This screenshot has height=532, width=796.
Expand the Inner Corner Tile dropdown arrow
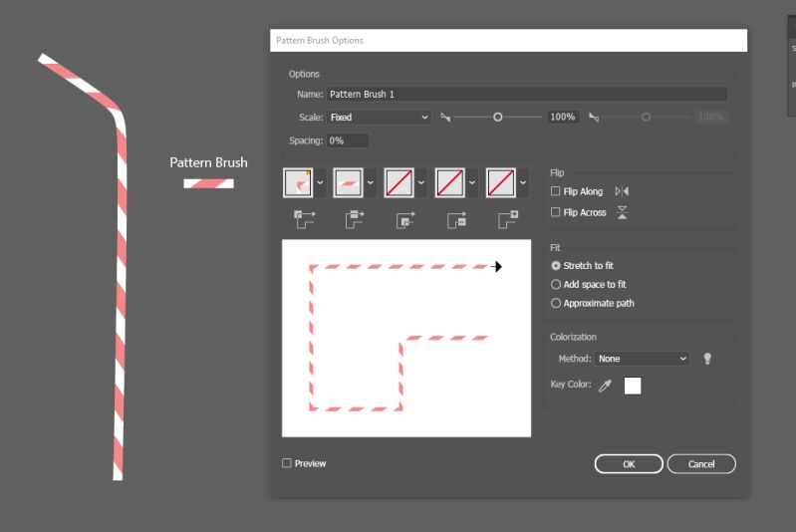(x=421, y=182)
